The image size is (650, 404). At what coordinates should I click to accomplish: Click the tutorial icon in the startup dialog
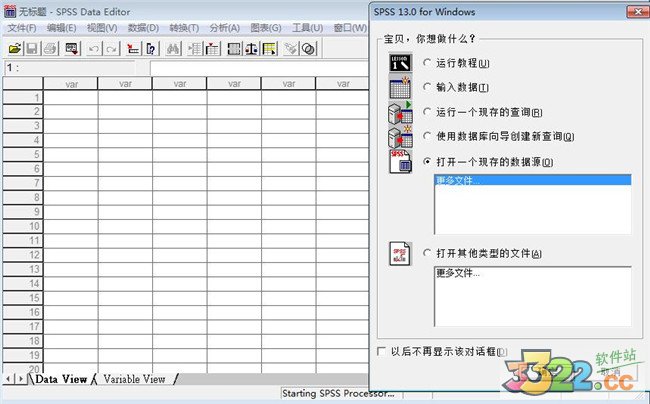pyautogui.click(x=400, y=63)
